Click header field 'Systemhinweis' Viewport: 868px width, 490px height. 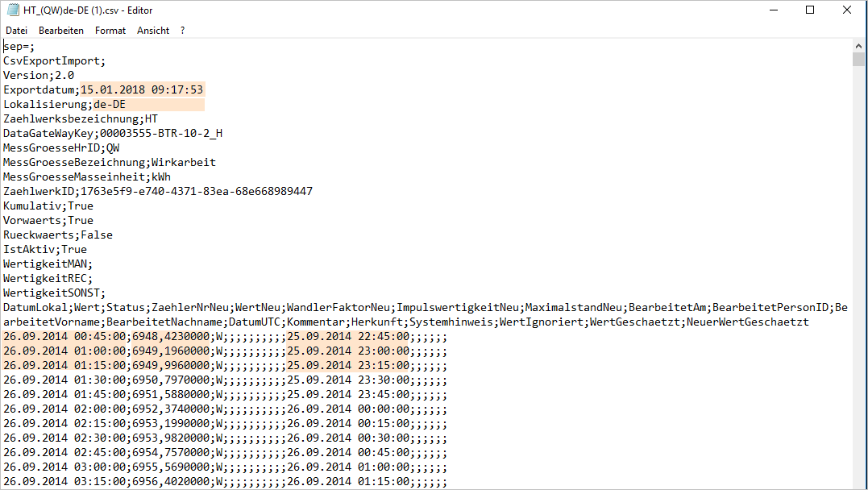pyautogui.click(x=451, y=322)
